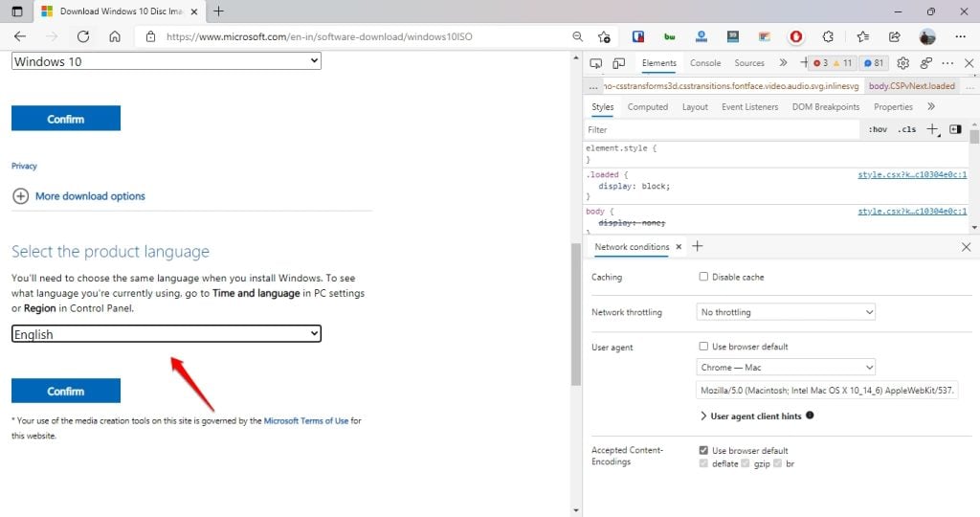980x517 pixels.
Task: Expand breadcrumb ellipsis at left
Action: coord(593,86)
